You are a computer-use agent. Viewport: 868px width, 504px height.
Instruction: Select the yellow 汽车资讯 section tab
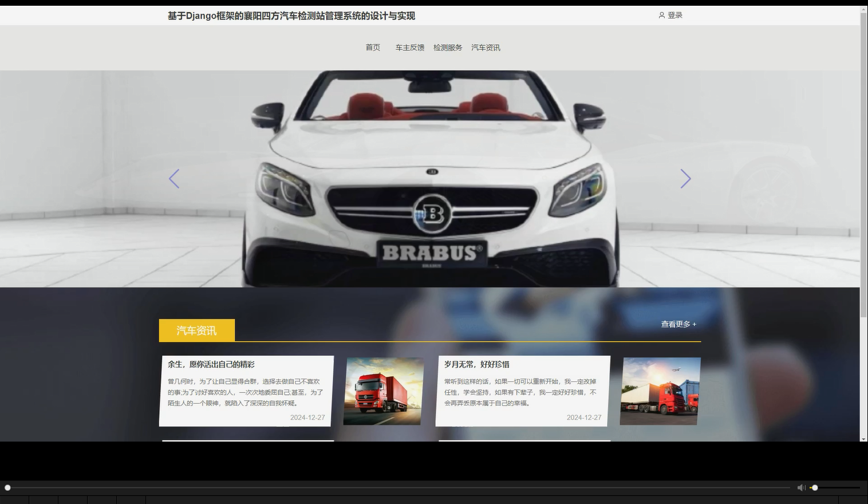tap(197, 330)
